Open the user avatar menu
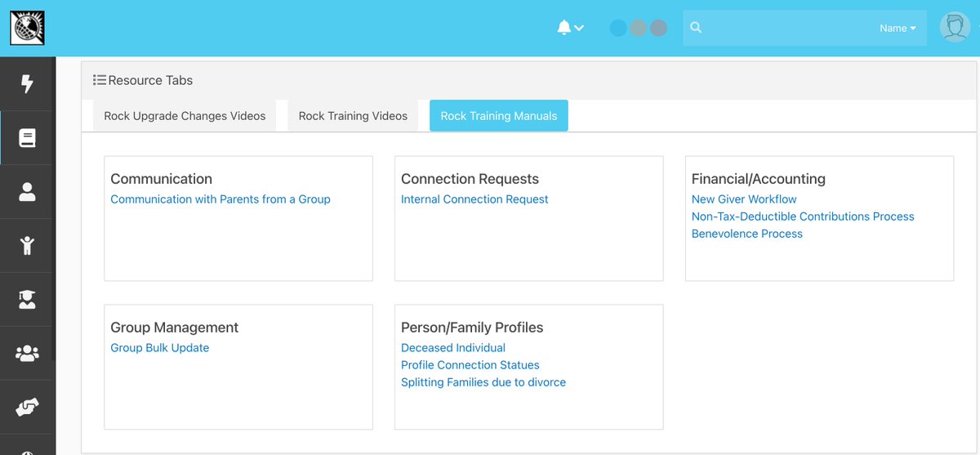 click(x=954, y=27)
